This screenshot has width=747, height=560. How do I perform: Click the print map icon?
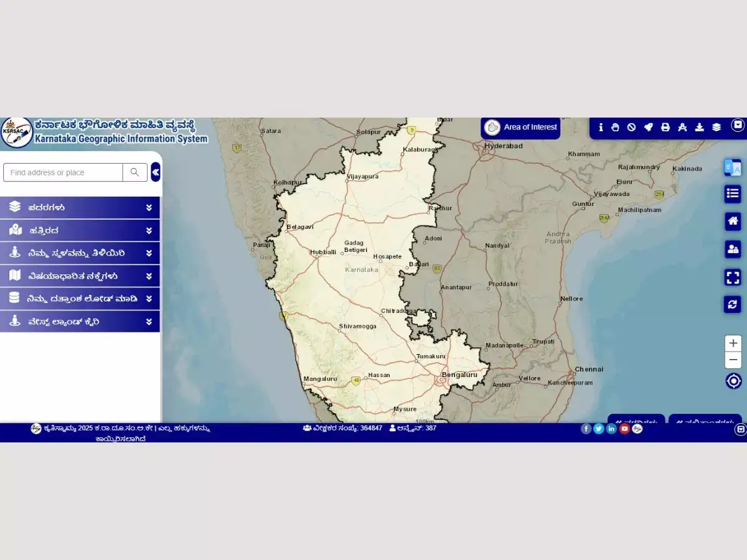[665, 127]
